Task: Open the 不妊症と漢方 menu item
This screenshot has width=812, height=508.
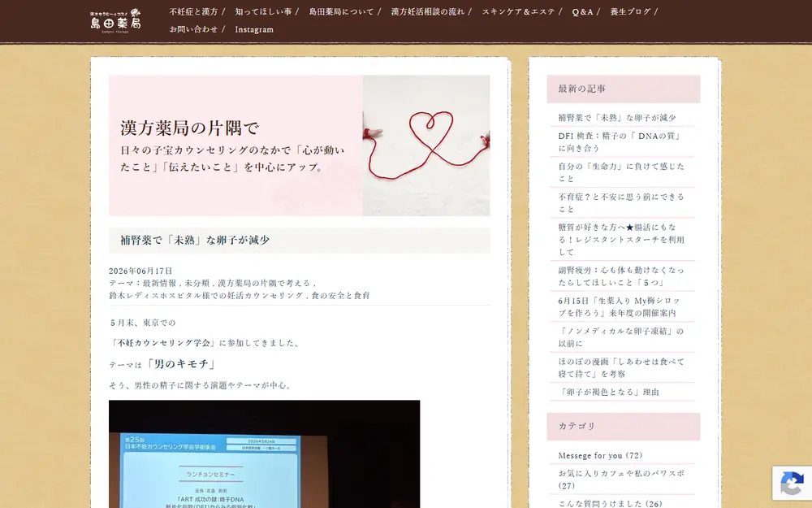Action: [194, 11]
